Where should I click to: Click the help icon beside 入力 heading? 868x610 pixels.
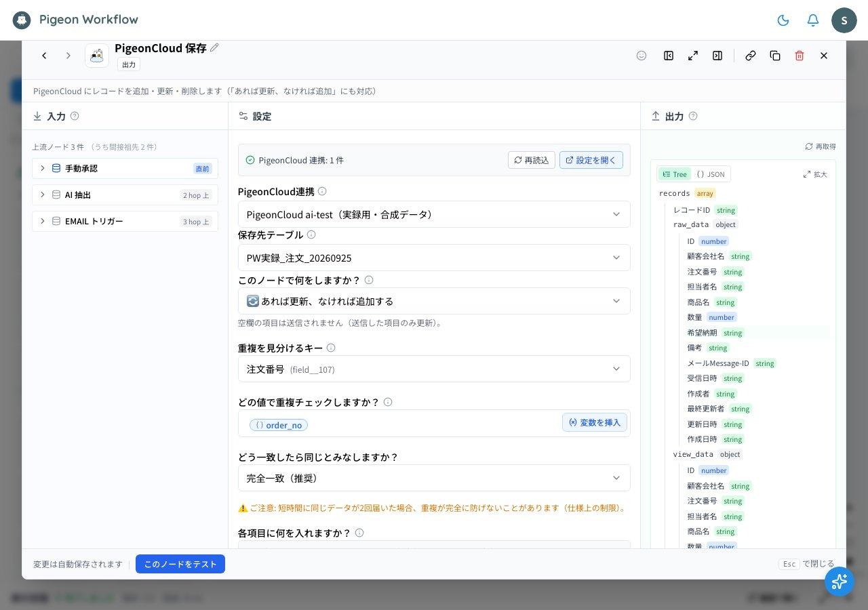coord(75,116)
